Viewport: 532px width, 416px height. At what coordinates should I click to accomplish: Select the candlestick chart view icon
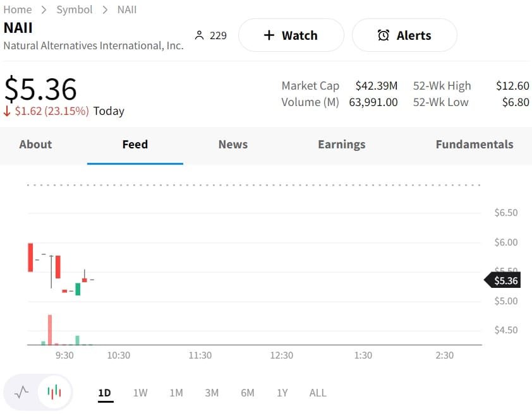(54, 392)
